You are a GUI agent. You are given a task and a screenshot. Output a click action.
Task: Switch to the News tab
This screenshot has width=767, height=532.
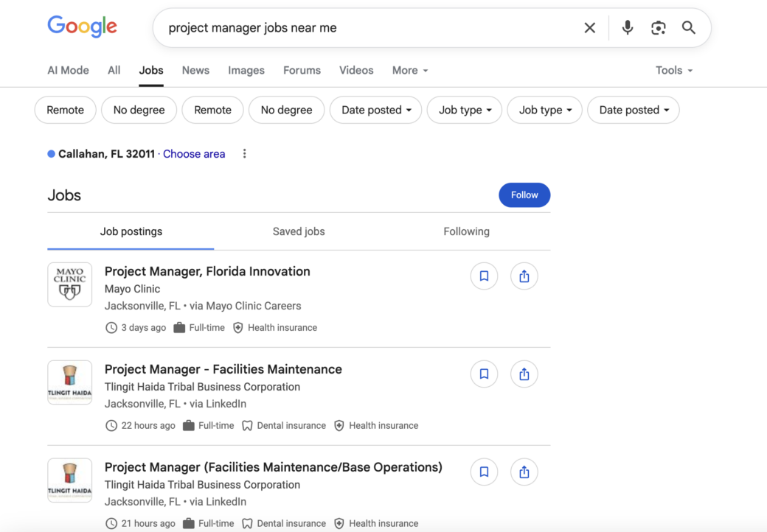(195, 70)
